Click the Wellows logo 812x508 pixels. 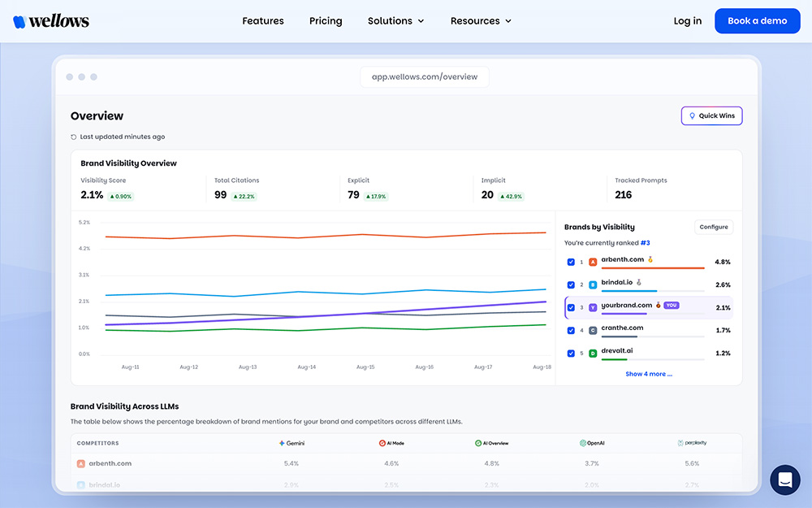click(x=50, y=21)
